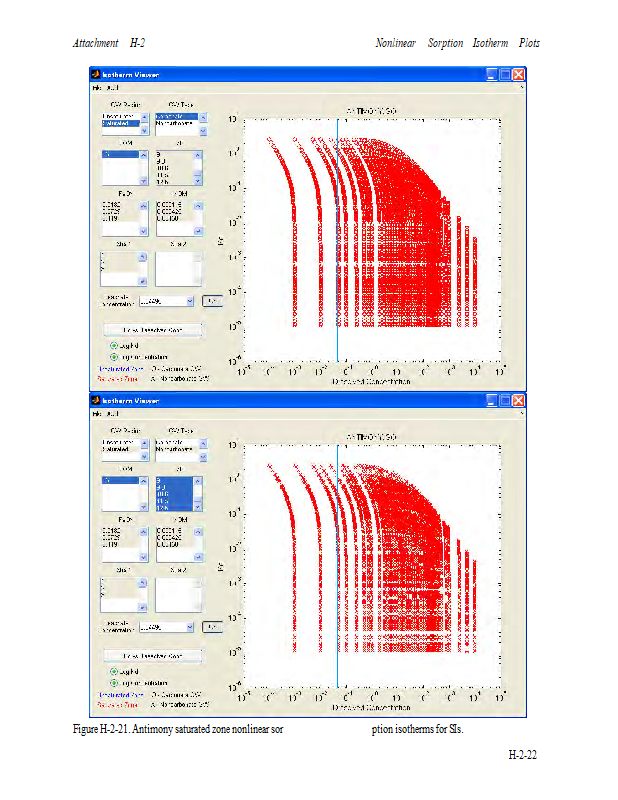
Task: Select second radio button under Log Kd, upper window
Action: click(x=114, y=356)
